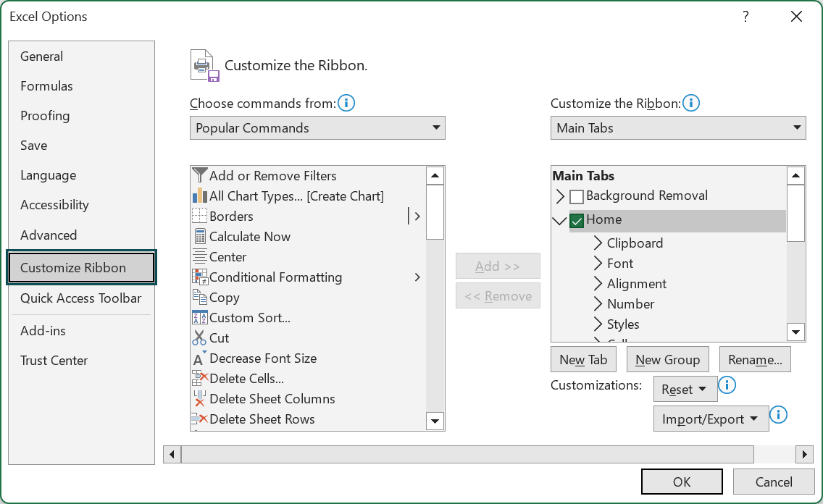823x504 pixels.
Task: Click the Center alignment icon
Action: tap(199, 257)
